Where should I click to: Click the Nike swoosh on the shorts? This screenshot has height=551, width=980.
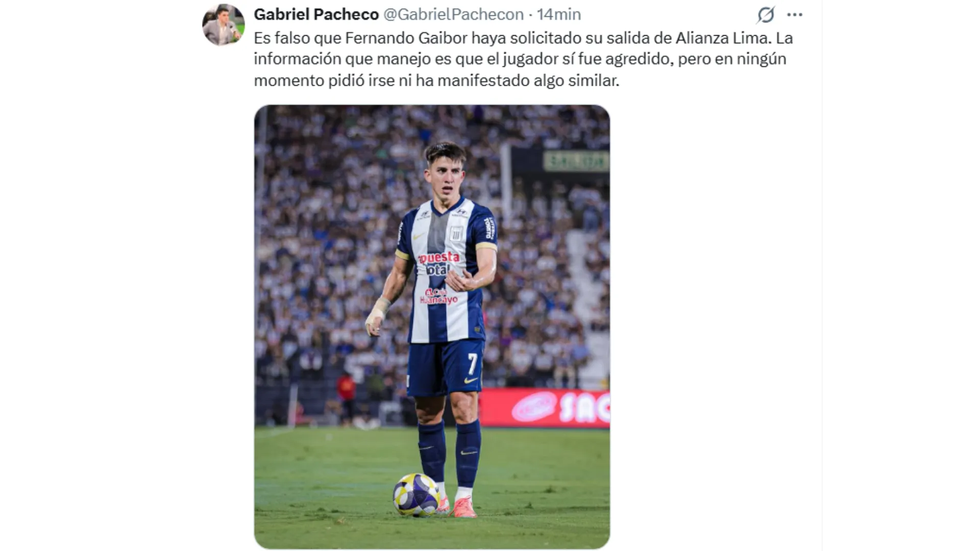point(471,380)
